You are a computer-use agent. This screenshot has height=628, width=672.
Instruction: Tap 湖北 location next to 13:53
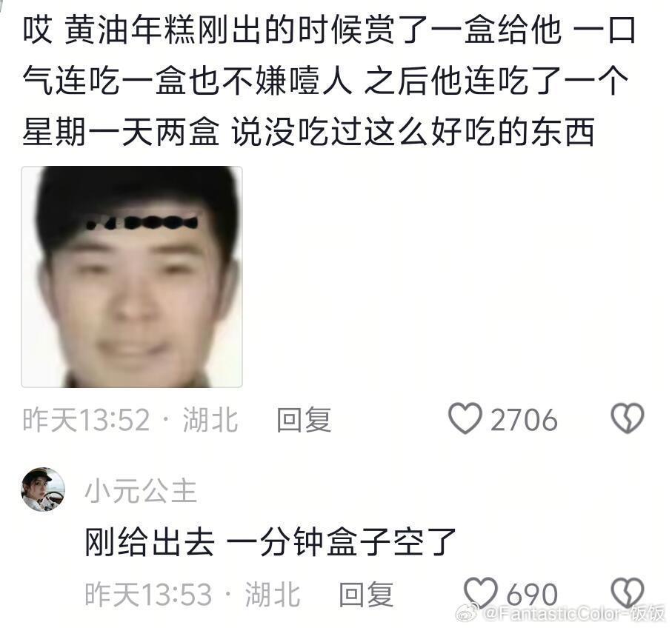(x=273, y=594)
